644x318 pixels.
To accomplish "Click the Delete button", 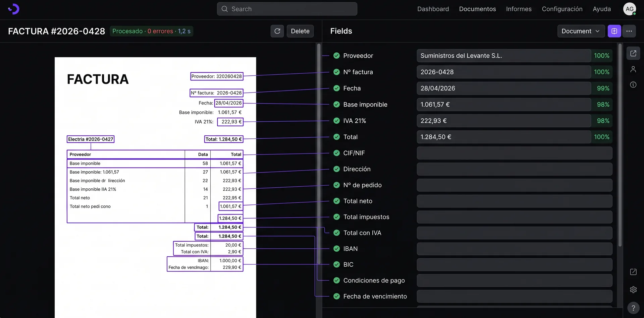I will (x=300, y=31).
